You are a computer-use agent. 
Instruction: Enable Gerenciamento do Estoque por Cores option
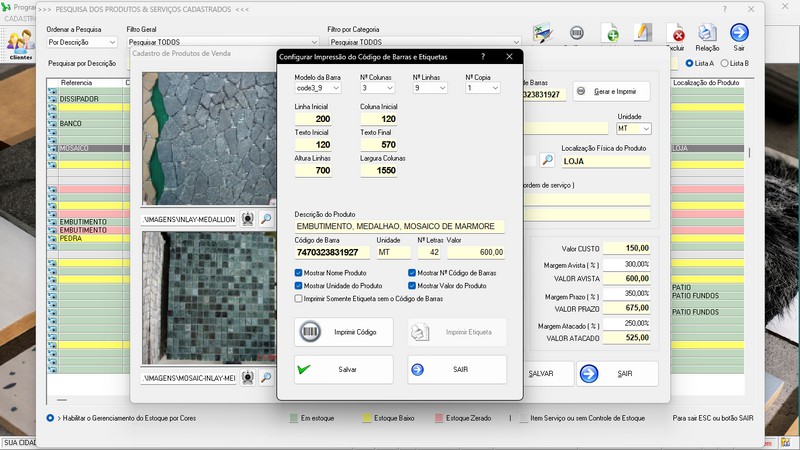tap(50, 418)
